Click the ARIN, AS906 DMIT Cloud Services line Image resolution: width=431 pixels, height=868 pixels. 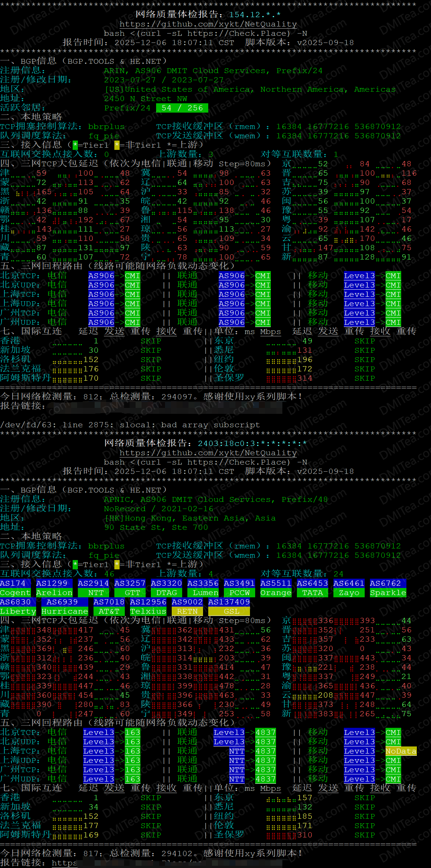click(x=213, y=71)
